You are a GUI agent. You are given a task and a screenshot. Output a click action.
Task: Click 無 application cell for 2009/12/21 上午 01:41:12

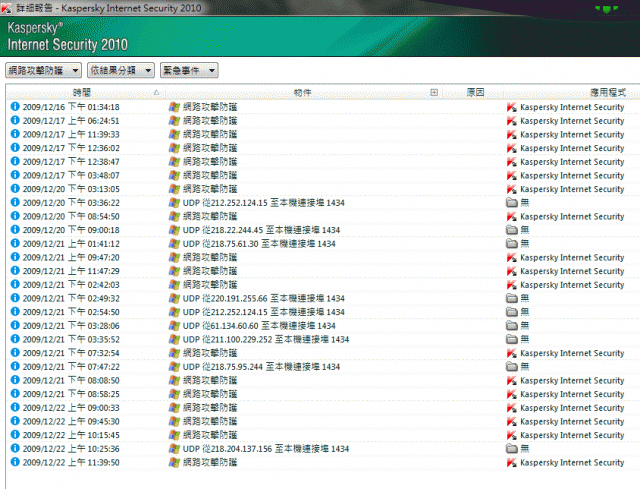point(525,244)
